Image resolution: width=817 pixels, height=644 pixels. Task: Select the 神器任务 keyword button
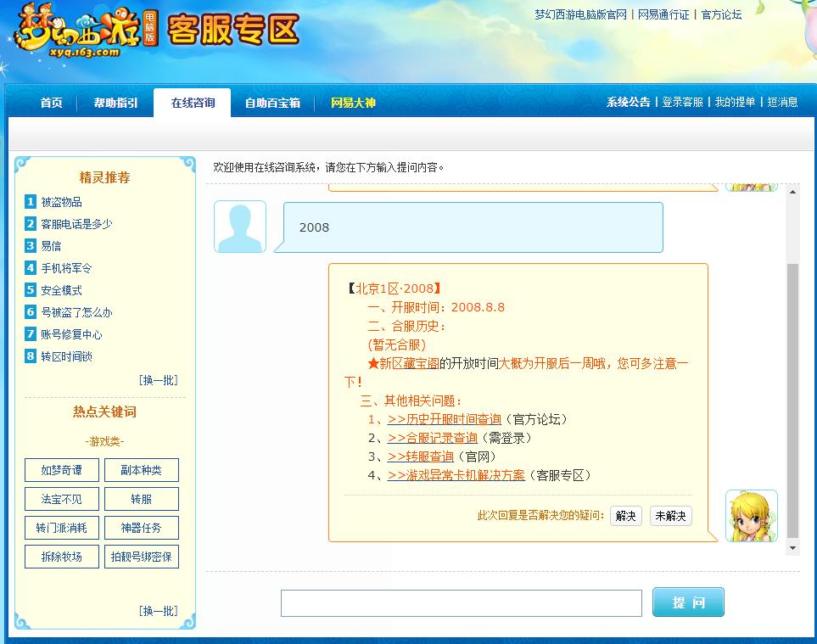[141, 528]
